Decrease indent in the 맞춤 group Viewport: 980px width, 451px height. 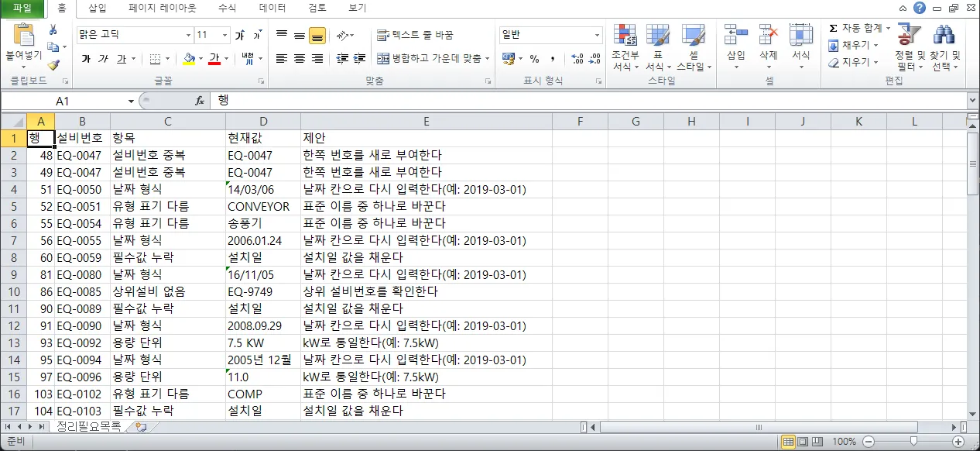click(x=342, y=59)
